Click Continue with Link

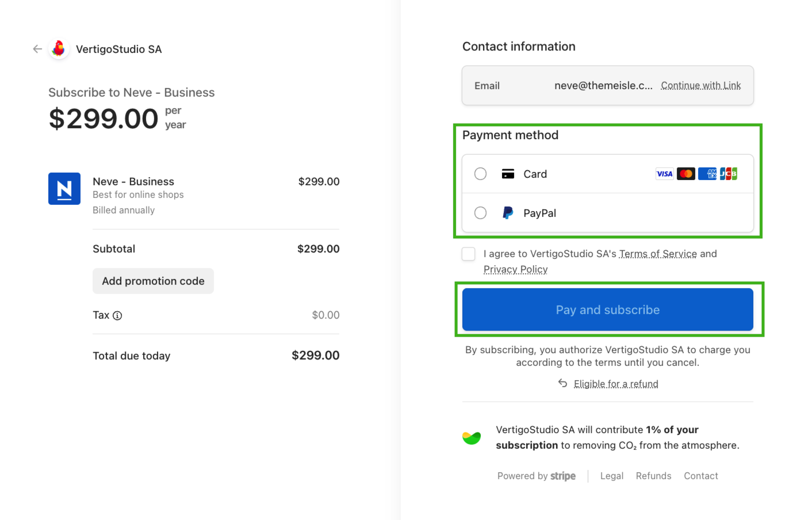point(701,86)
